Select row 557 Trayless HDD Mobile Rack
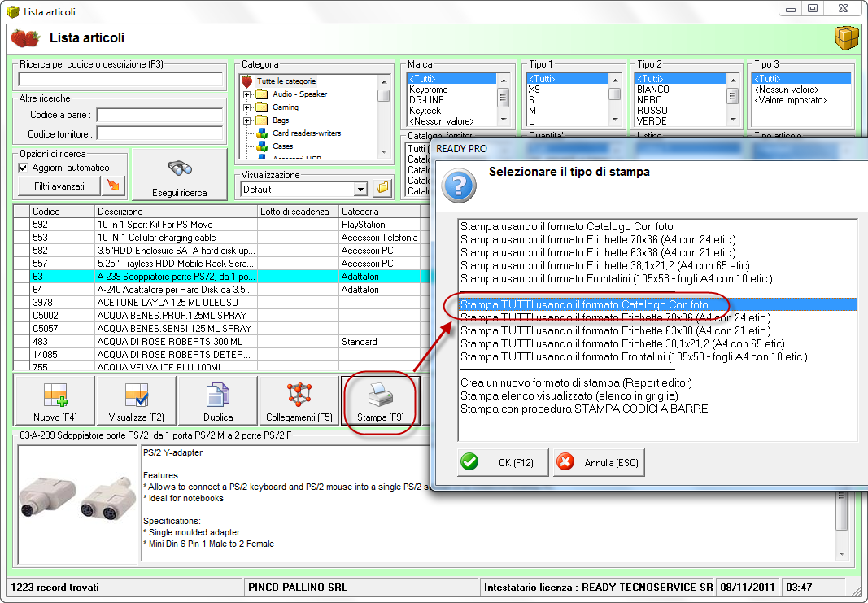868x603 pixels. [221, 264]
